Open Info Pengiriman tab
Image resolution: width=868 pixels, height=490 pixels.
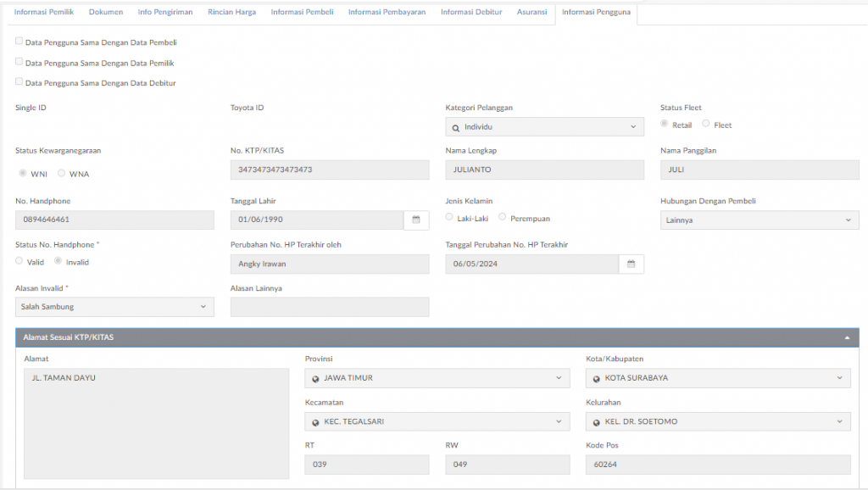[165, 12]
